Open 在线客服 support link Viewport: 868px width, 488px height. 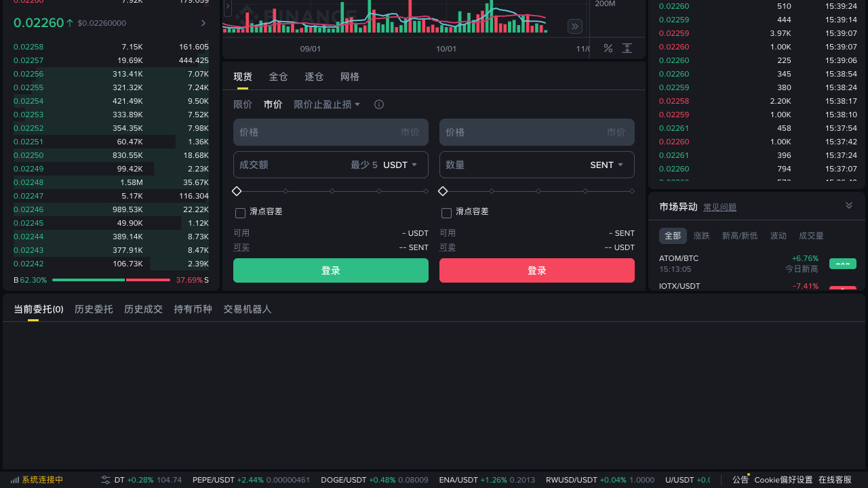(835, 480)
